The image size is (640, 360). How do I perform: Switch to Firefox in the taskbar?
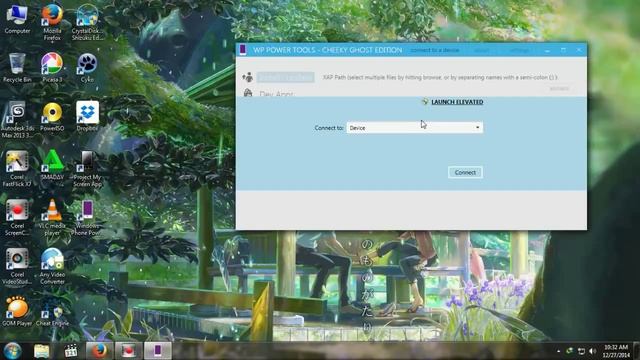coord(99,351)
